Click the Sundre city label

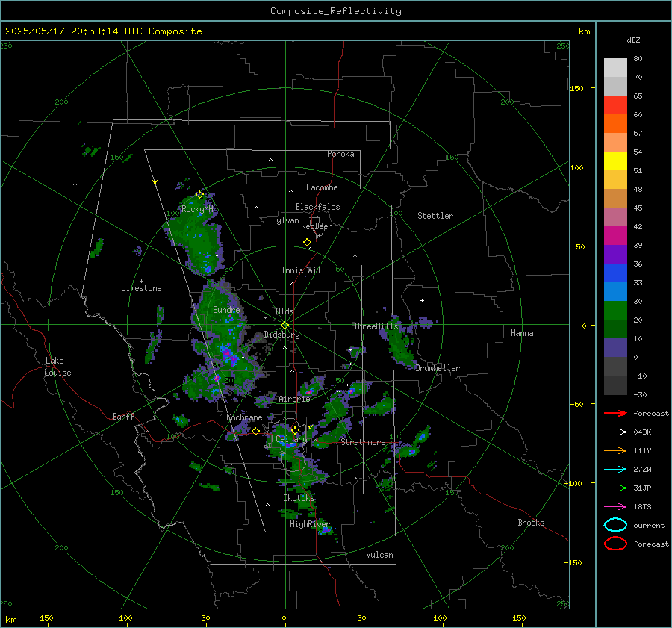226,309
